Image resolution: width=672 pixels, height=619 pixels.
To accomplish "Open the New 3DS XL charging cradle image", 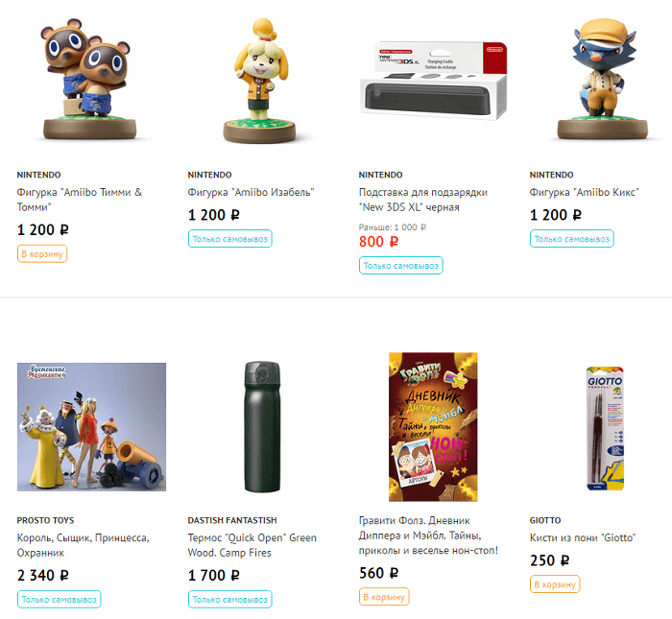I will [433, 81].
